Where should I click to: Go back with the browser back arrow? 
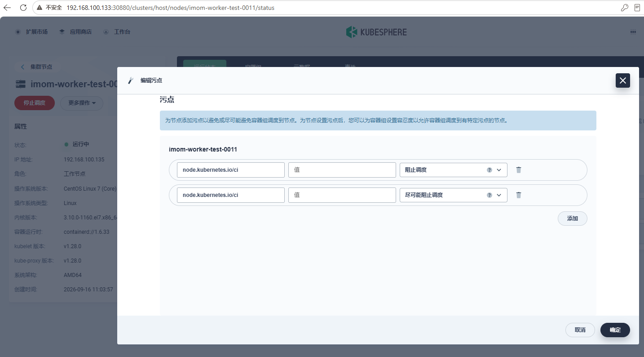click(7, 8)
